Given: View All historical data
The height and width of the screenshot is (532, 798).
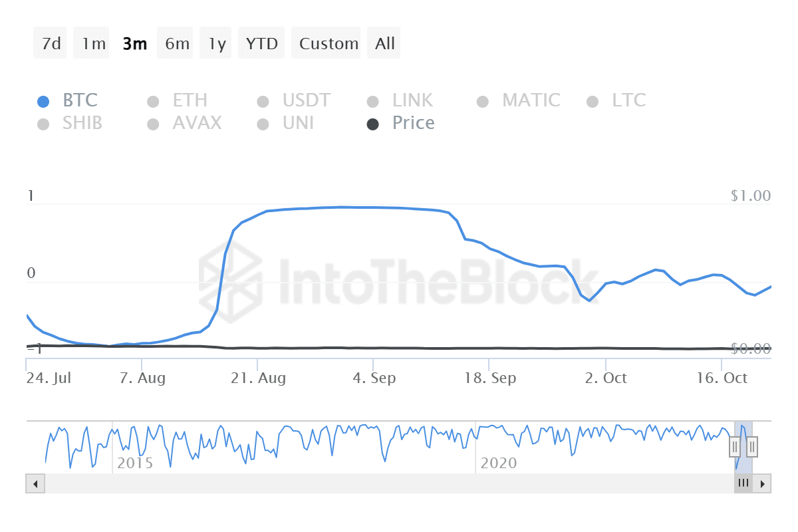Looking at the screenshot, I should (384, 43).
